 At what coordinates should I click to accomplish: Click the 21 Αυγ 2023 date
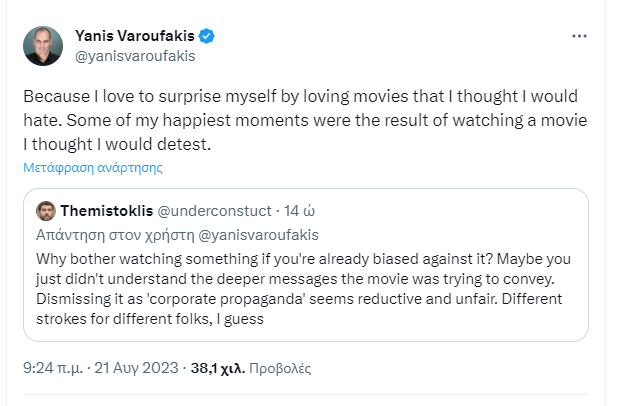[139, 369]
